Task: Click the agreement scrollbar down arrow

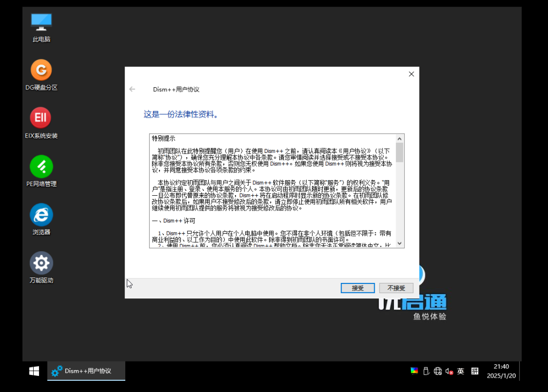Action: [400, 243]
